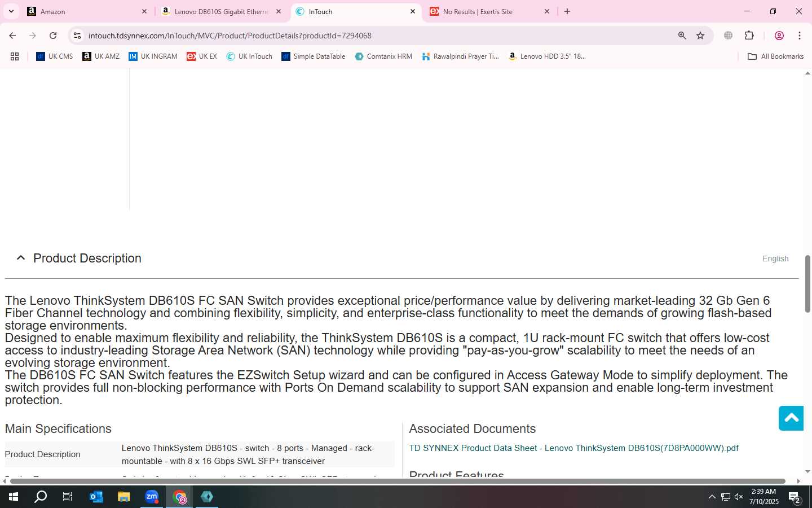This screenshot has width=812, height=508.
Task: Open the Windows Start menu
Action: 14,497
